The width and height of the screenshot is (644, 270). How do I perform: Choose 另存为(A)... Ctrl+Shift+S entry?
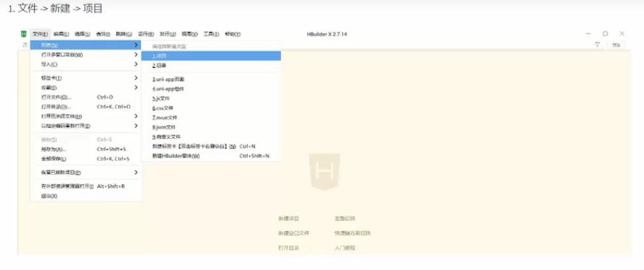point(86,149)
